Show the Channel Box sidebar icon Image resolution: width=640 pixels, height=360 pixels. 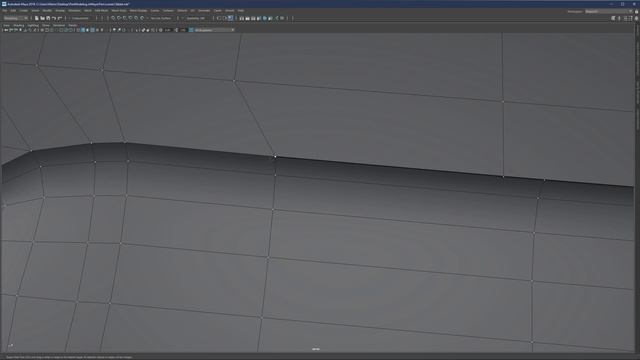point(636,18)
